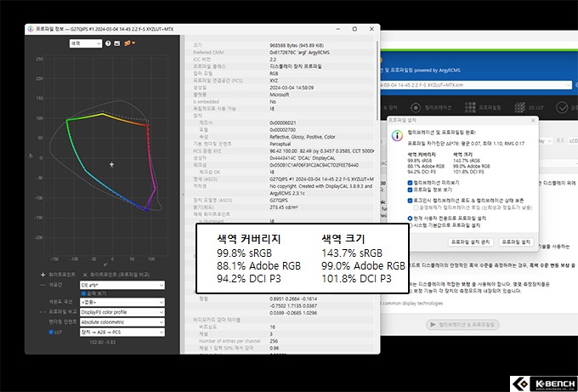Click the 'XYZ' profile connection space value
The width and height of the screenshot is (578, 392).
pyautogui.click(x=274, y=81)
